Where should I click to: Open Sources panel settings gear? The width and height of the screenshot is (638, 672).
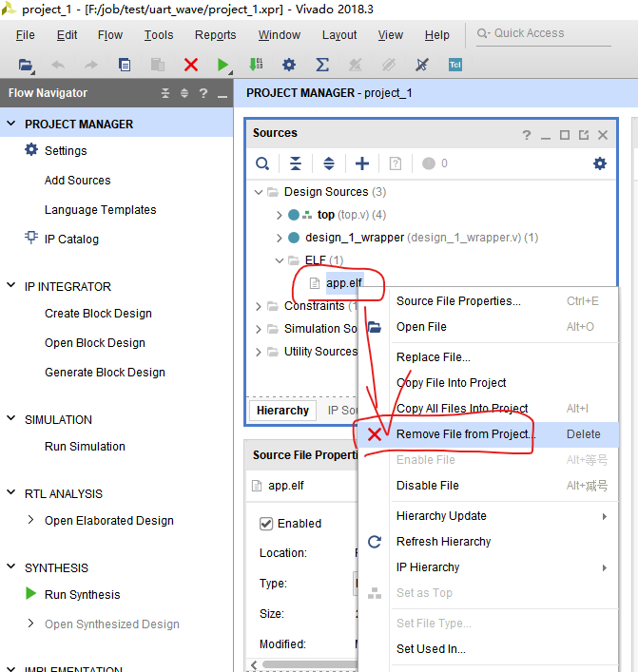click(599, 163)
